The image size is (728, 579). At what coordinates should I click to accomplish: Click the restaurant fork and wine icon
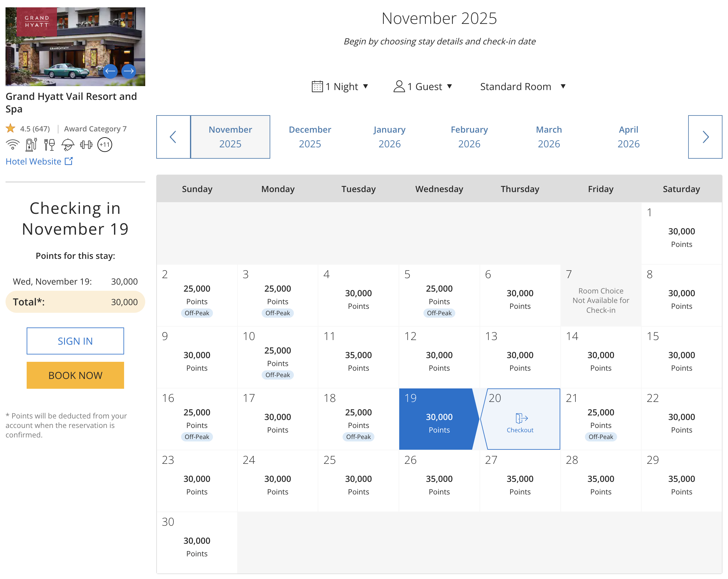tap(49, 145)
